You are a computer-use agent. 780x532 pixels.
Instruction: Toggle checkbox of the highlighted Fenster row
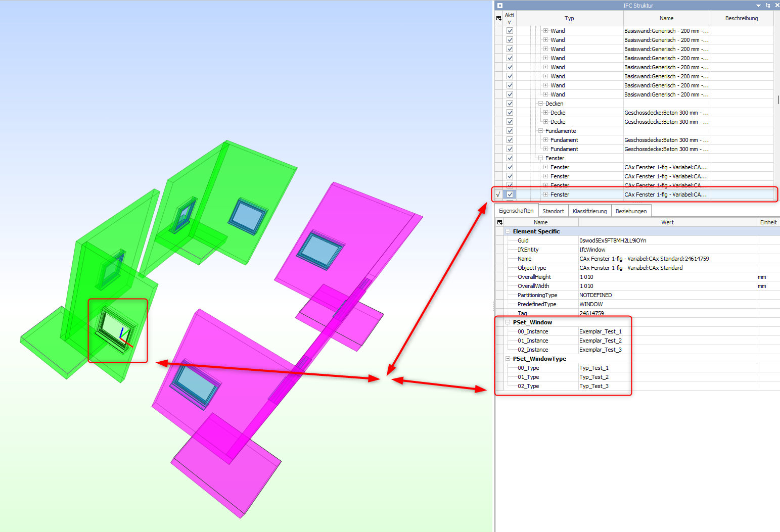tap(510, 195)
